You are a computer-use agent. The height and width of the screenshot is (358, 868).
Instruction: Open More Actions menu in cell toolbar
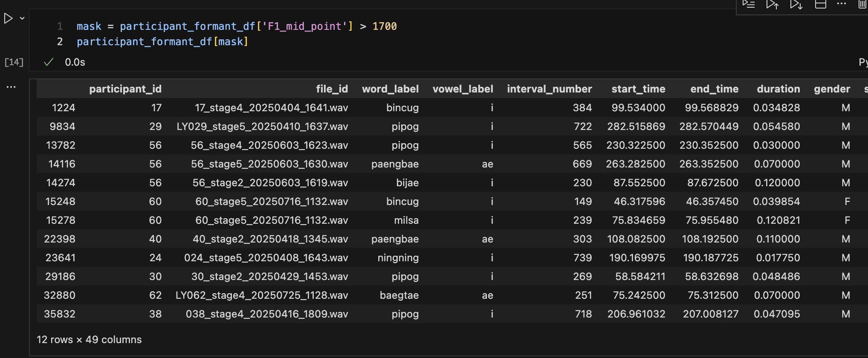(842, 4)
